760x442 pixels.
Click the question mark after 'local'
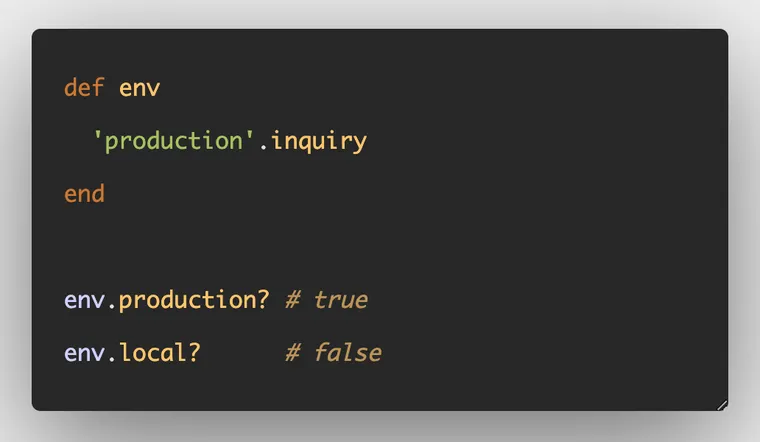tap(194, 352)
